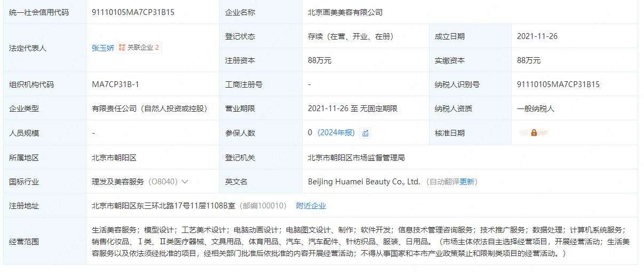Click establishment date 2021-11-26
Viewport: 644px width, 272px height.
537,36
